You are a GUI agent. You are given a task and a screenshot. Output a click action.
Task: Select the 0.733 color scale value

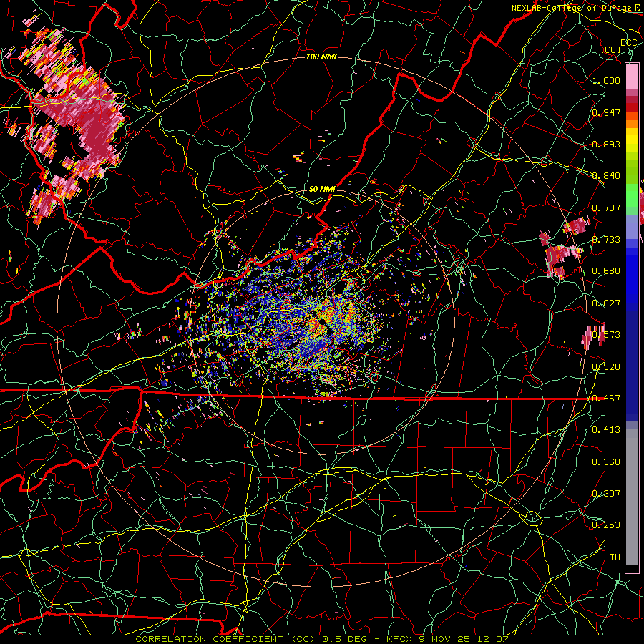coord(606,240)
